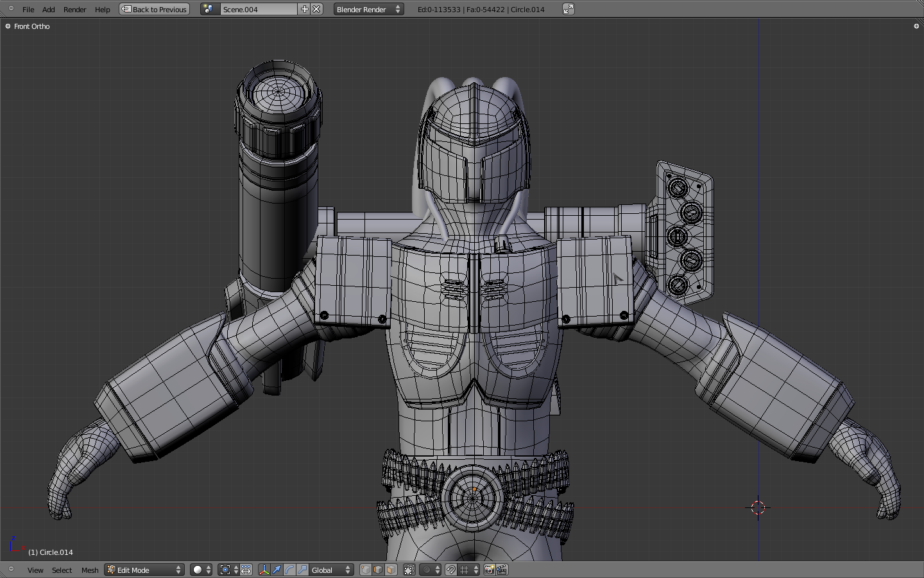Toggle snap magnet during transform
Image resolution: width=924 pixels, height=578 pixels.
[451, 570]
